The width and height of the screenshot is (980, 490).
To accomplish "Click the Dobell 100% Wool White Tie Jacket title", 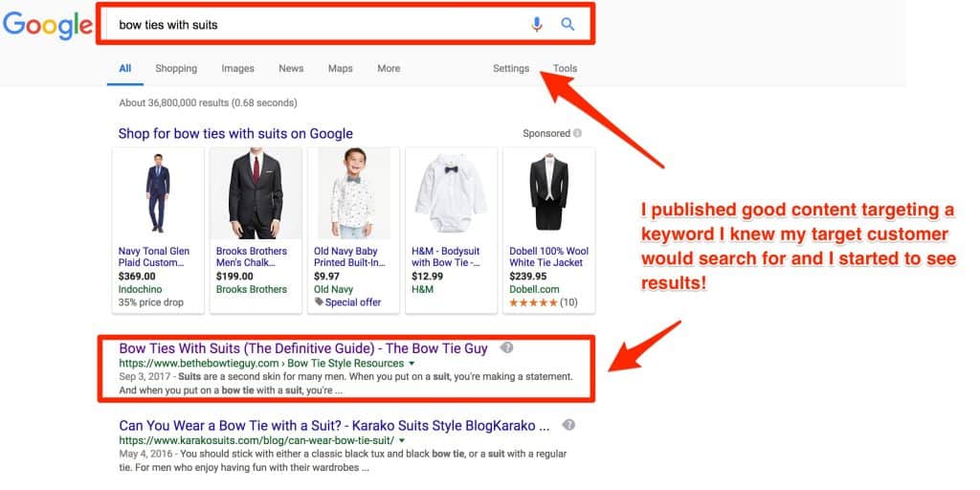I will [x=548, y=256].
